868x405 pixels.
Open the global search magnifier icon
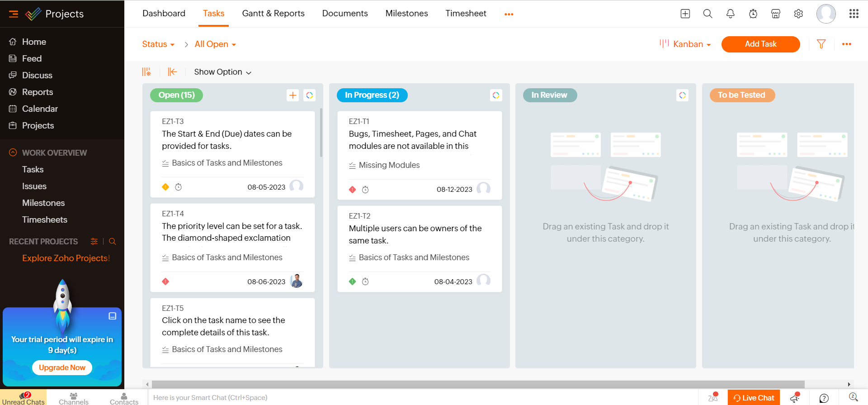pos(708,14)
